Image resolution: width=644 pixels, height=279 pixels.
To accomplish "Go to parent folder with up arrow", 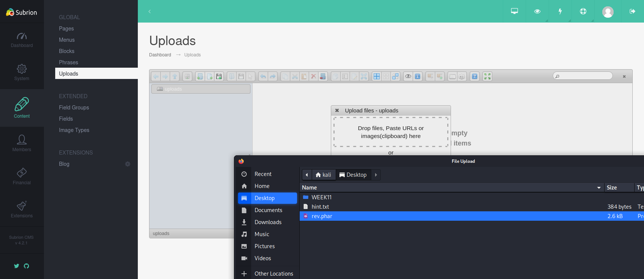I will (x=175, y=76).
